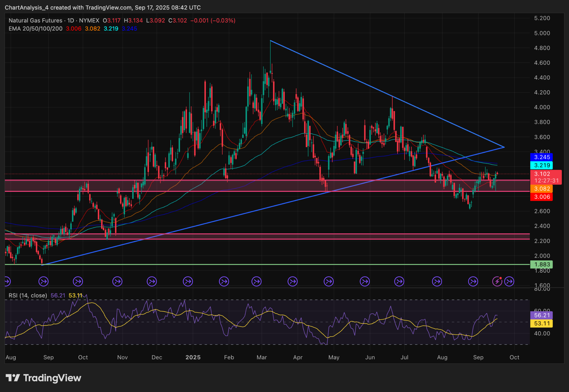569x392 pixels.
Task: Click the 2025 label on the time axis
Action: pyautogui.click(x=193, y=357)
